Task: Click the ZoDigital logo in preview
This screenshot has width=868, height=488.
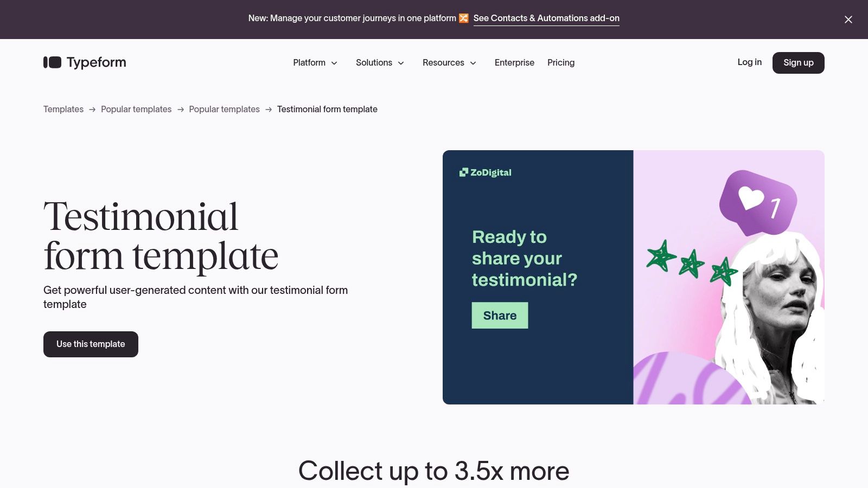Action: [x=486, y=172]
